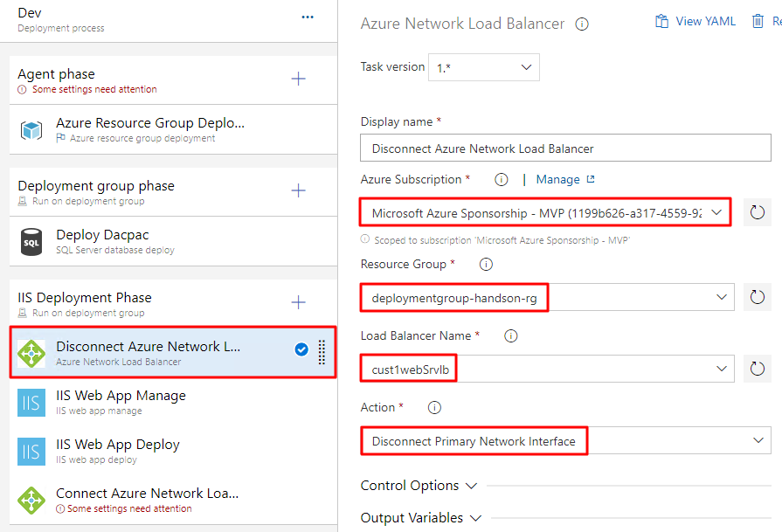Open the Resource Group dropdown

click(x=547, y=297)
